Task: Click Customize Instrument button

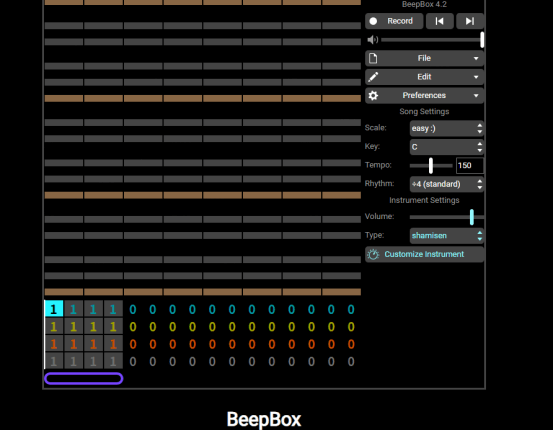Action: point(424,254)
